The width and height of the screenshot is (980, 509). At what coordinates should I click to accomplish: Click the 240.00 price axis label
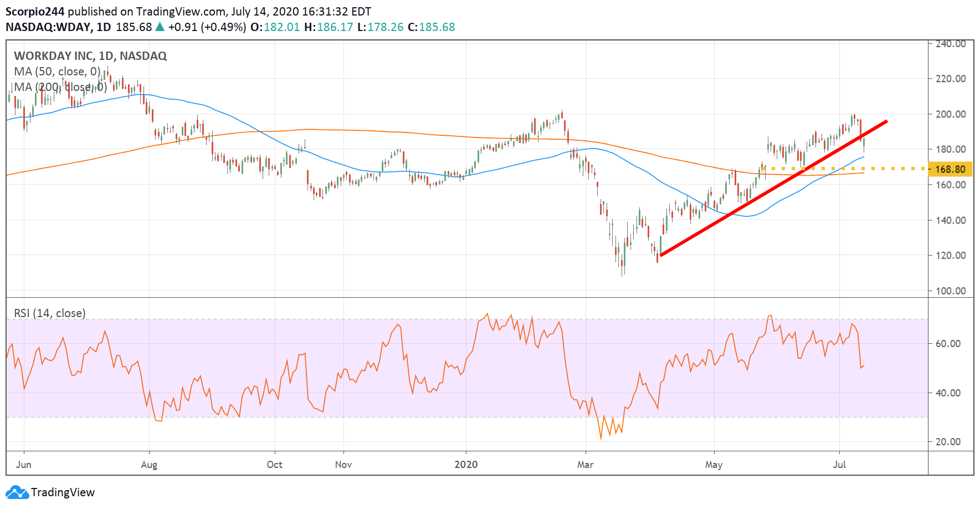point(951,44)
